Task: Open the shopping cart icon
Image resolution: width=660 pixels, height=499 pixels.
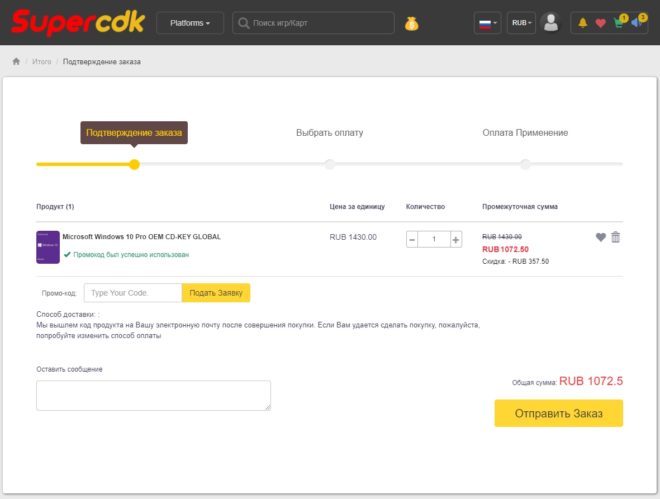Action: [x=620, y=22]
